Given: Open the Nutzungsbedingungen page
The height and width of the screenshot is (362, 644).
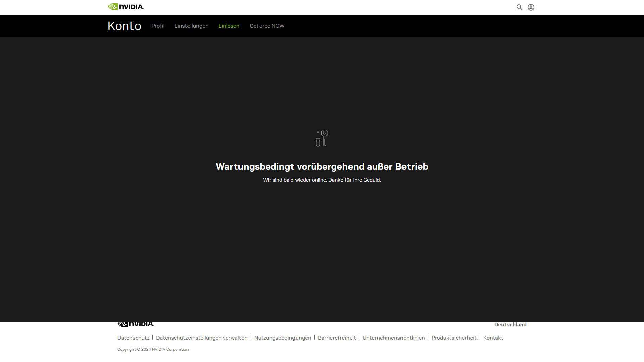Looking at the screenshot, I should tap(282, 338).
